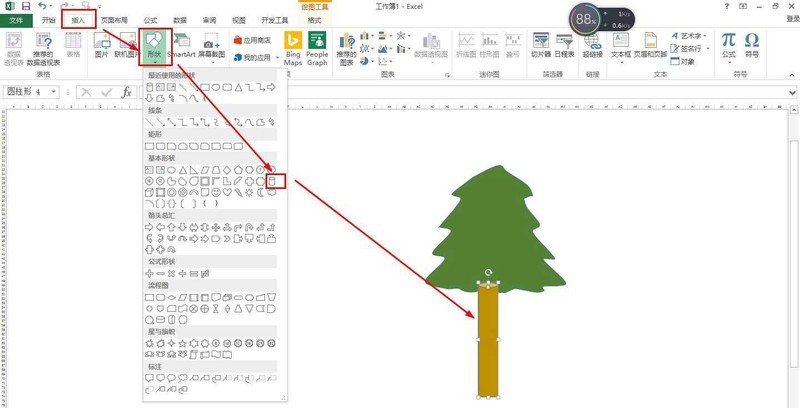Pick the flowchart decision diamond shape
The image size is (800, 408).
[x=171, y=297]
